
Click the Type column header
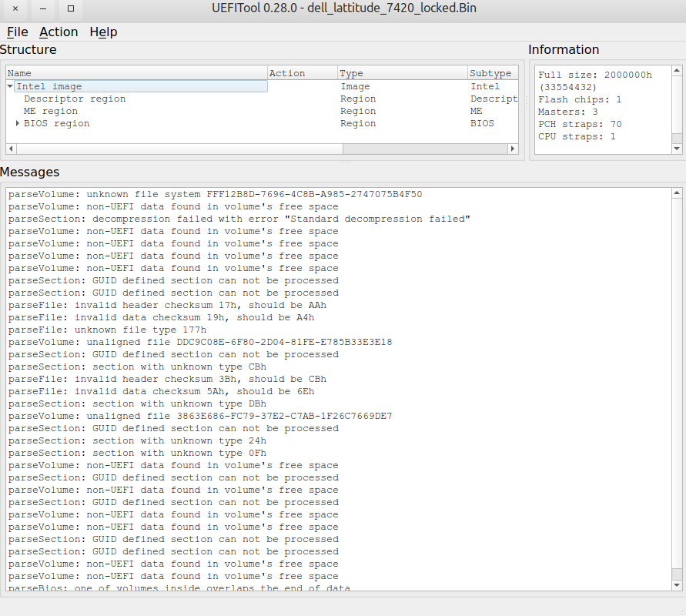[403, 73]
